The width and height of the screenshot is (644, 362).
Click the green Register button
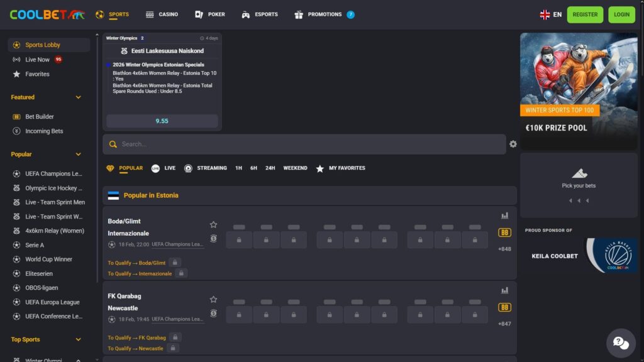pyautogui.click(x=584, y=14)
